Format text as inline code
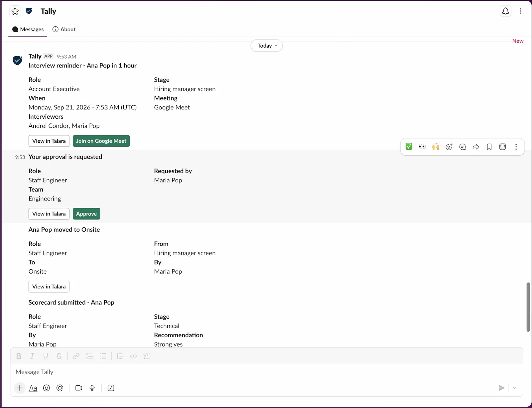Screen dimensions: 532x408 pos(133,356)
